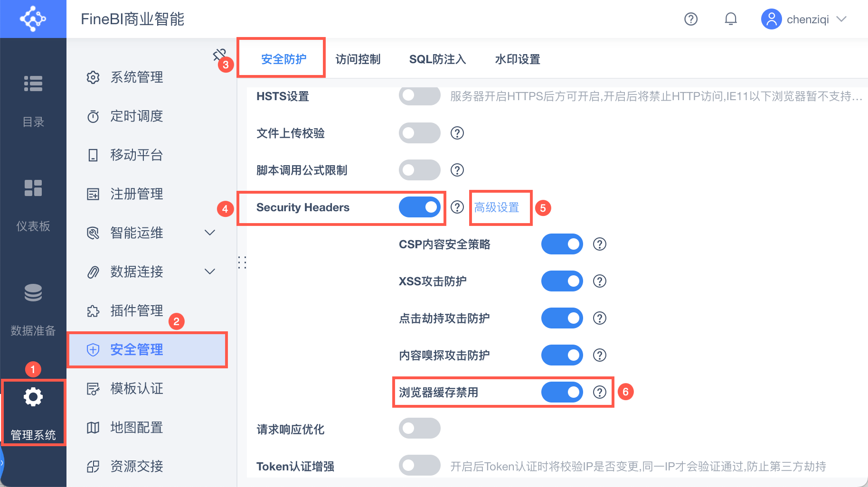
Task: Expand the 数据连接 submenu arrow
Action: tap(209, 272)
